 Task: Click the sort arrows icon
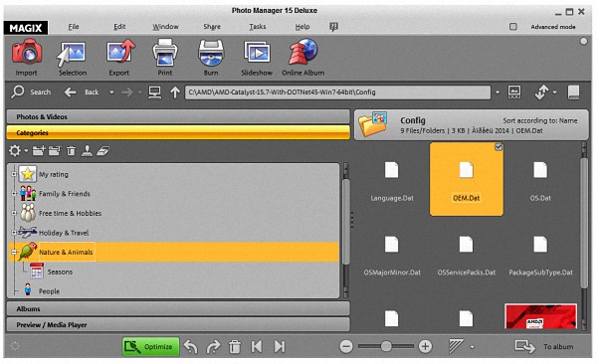pyautogui.click(x=541, y=91)
